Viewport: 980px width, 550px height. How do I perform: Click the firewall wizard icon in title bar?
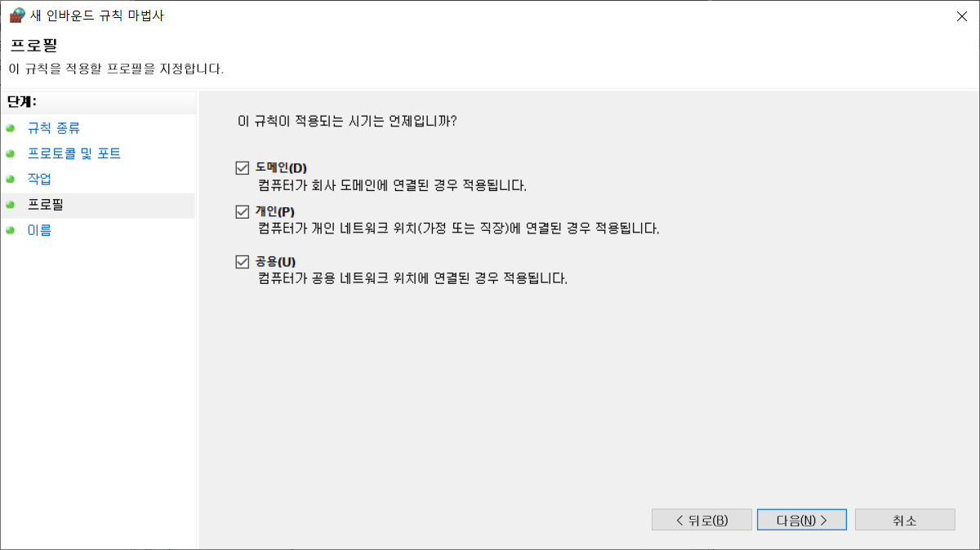(x=17, y=16)
